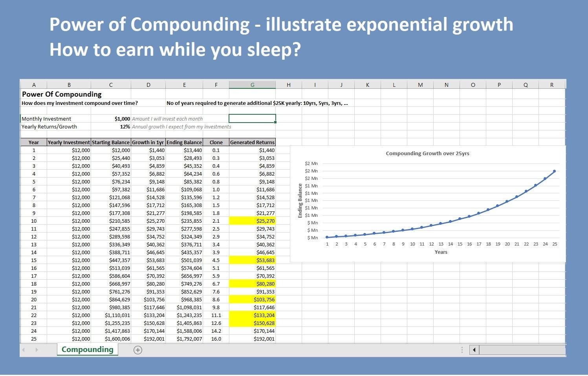
Task: Select the highlighted $25,270 cell
Action: click(252, 221)
